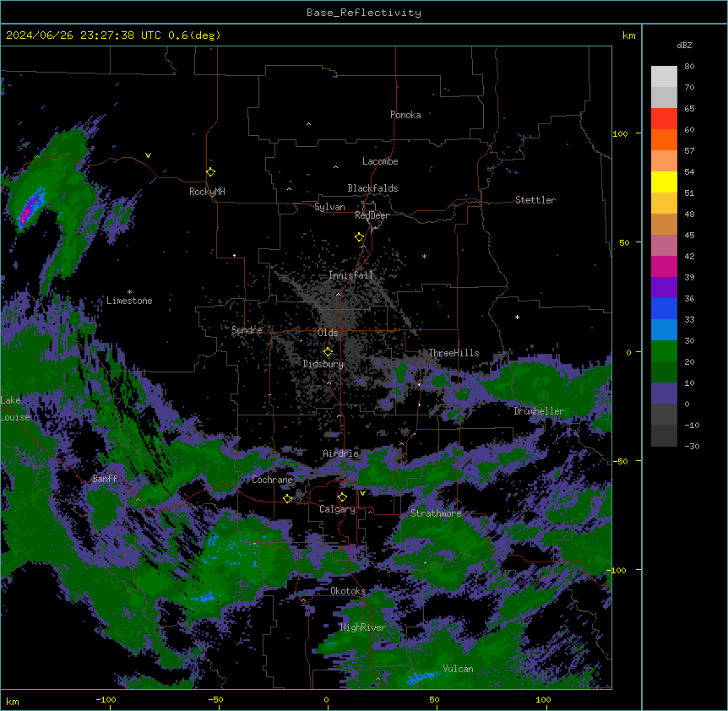Click the Sylvan label

329,207
